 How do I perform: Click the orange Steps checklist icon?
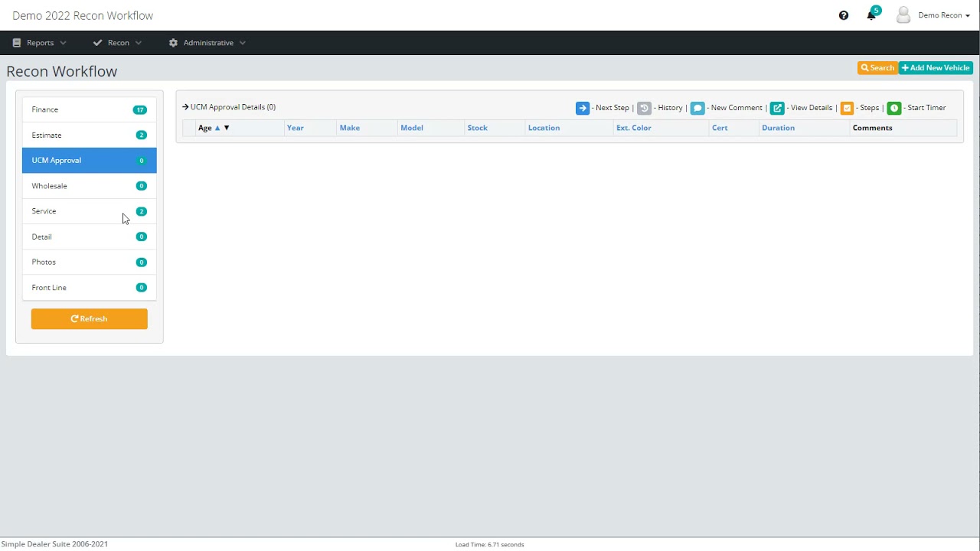847,108
